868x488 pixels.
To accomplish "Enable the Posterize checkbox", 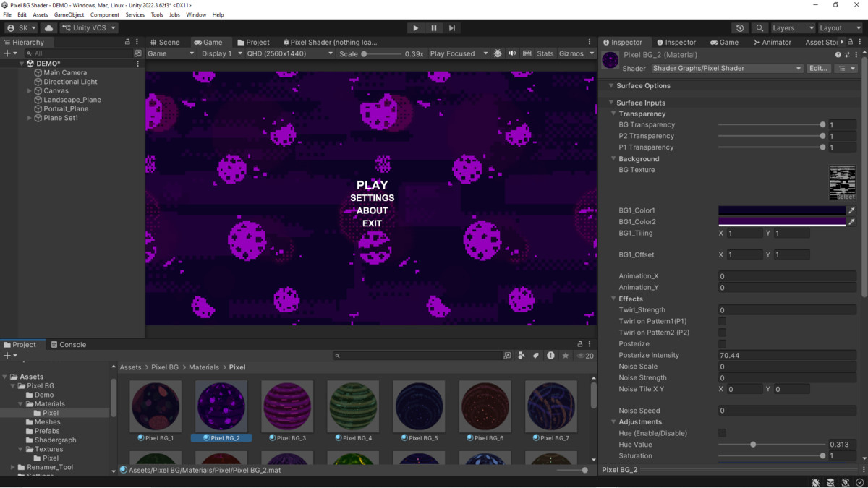I will pos(722,344).
